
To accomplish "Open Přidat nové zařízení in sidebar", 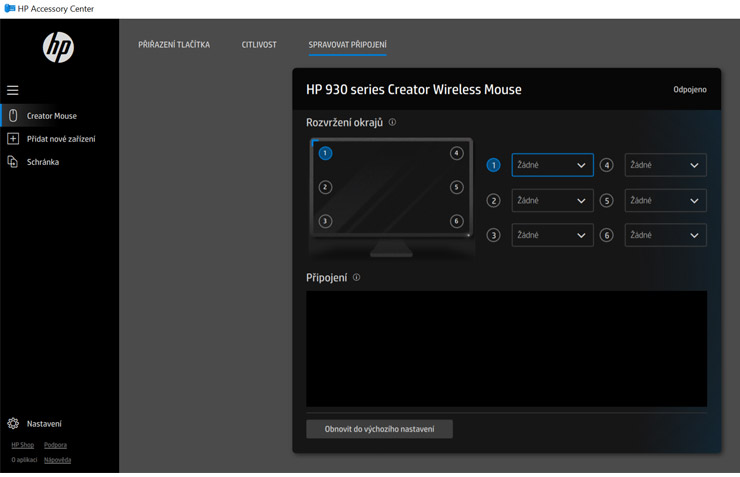I will coord(59,139).
